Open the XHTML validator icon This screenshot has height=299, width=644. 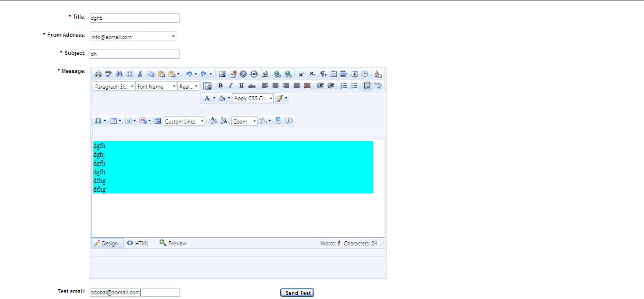click(x=378, y=86)
